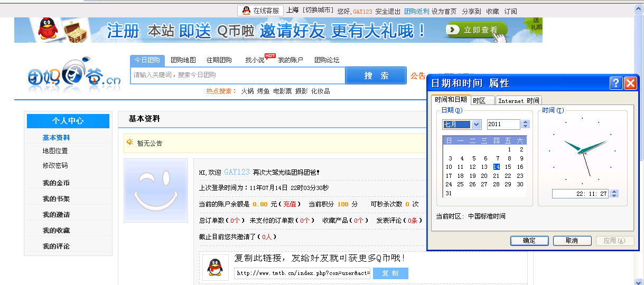Open 我的金币 in sidebar
Screen dimensions: 644x285
(56, 183)
